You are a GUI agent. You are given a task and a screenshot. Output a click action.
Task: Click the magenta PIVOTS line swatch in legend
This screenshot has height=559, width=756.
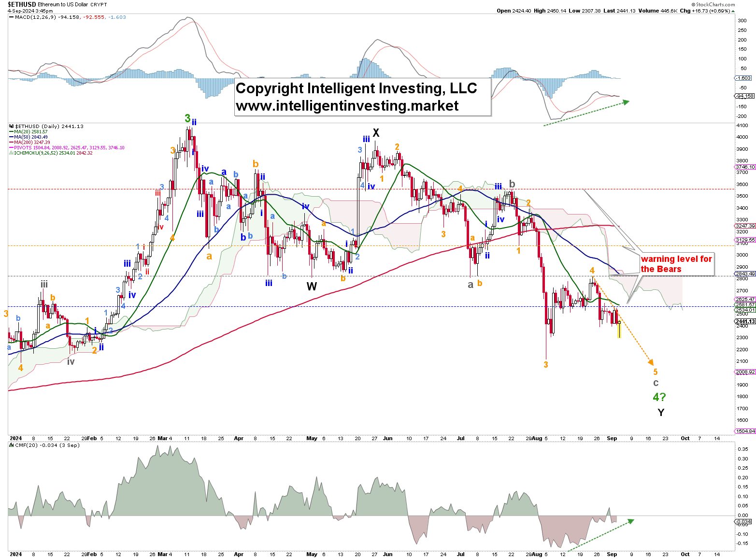[12, 148]
